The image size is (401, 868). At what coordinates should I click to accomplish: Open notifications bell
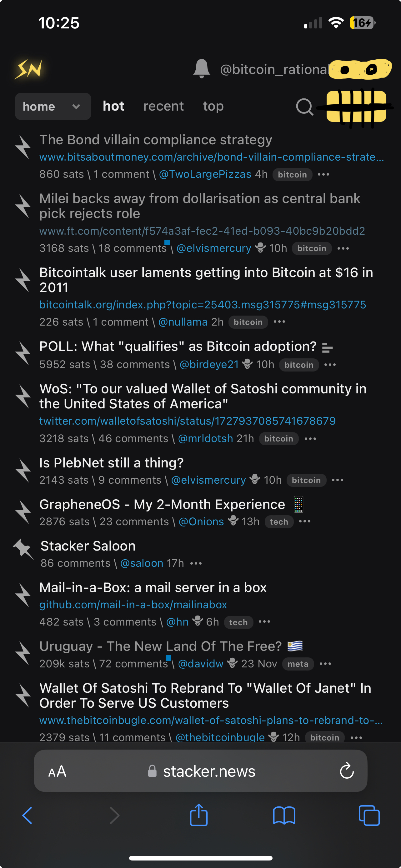point(202,69)
